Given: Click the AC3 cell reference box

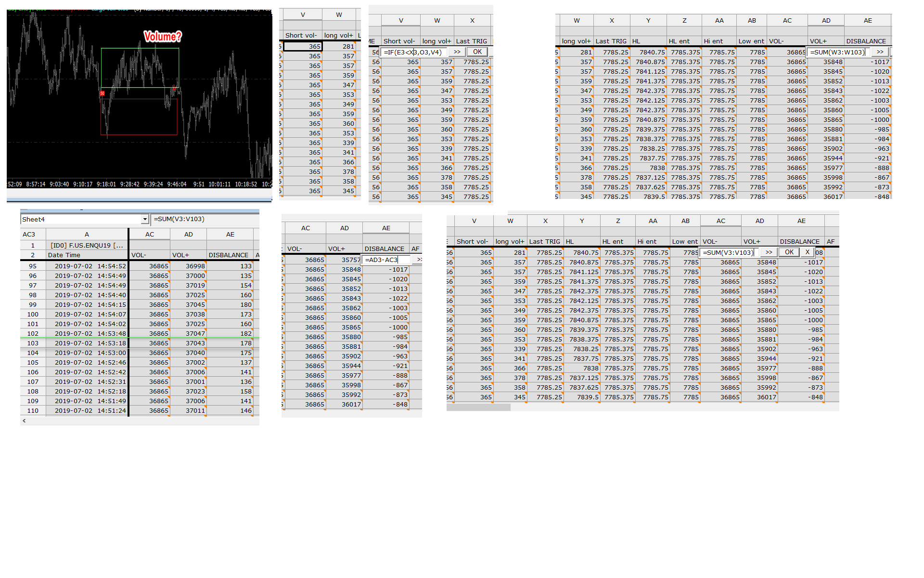Looking at the screenshot, I should coord(29,235).
